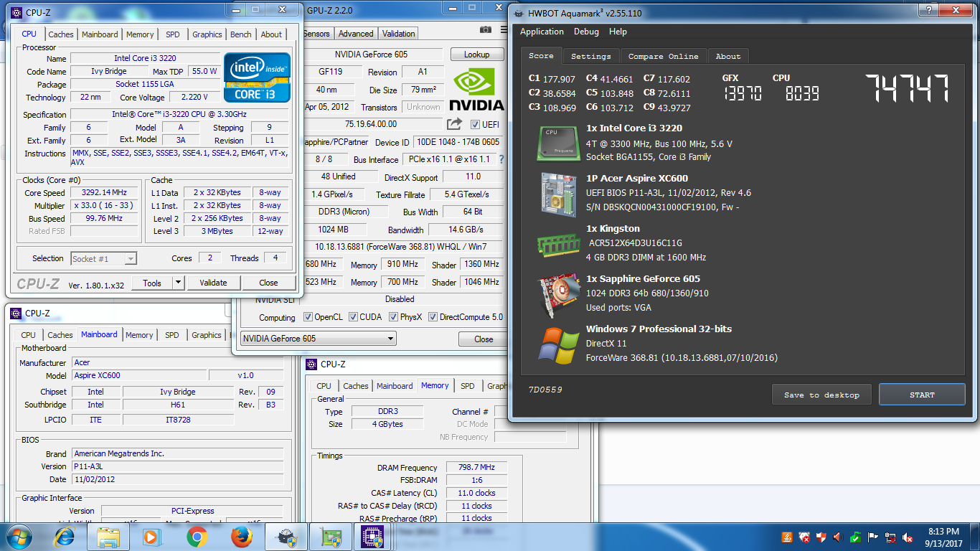Open Windows Explorer from the taskbar

108,537
